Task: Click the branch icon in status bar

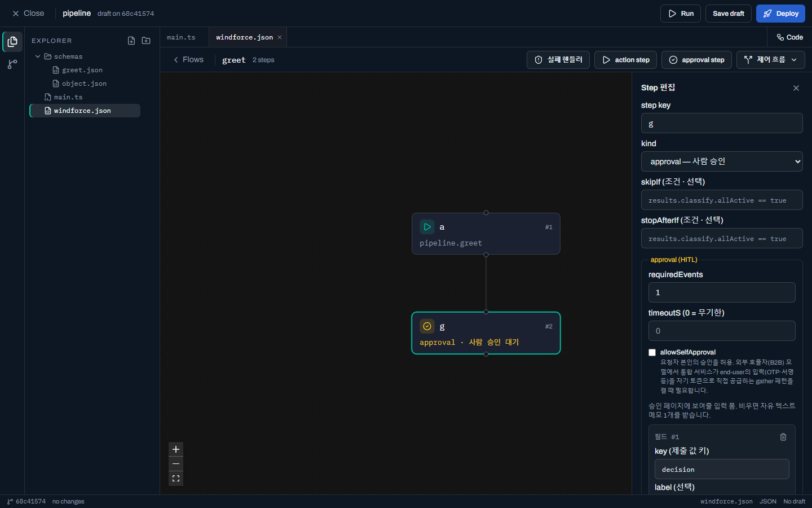Action: 10,501
